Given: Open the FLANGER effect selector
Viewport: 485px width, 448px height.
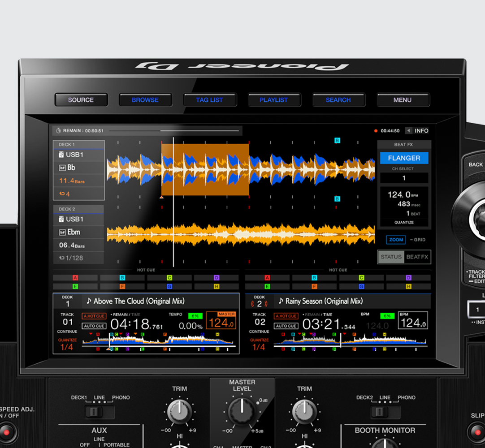Looking at the screenshot, I should [404, 158].
